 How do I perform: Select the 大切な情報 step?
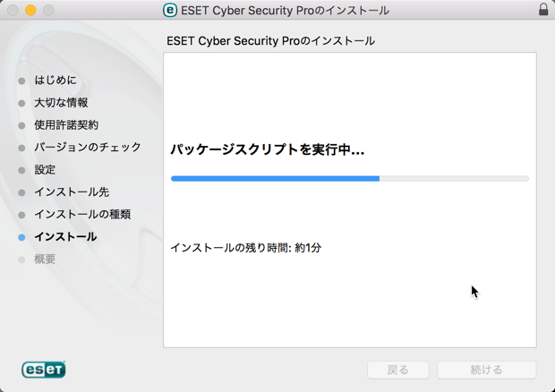[x=61, y=103]
